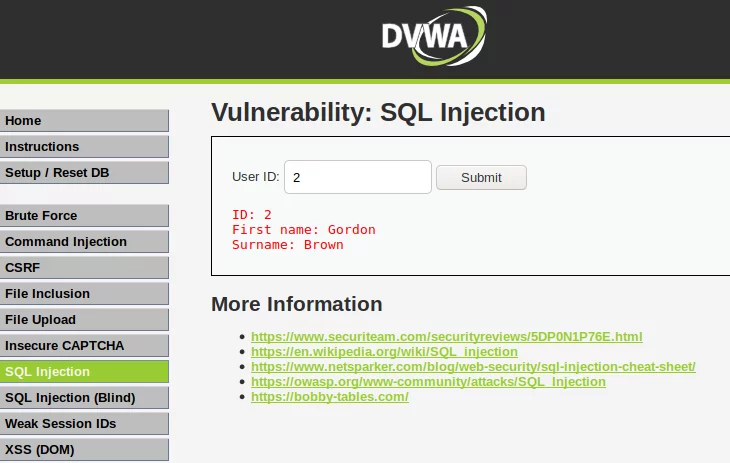Go to Weak Session IDs

[84, 424]
